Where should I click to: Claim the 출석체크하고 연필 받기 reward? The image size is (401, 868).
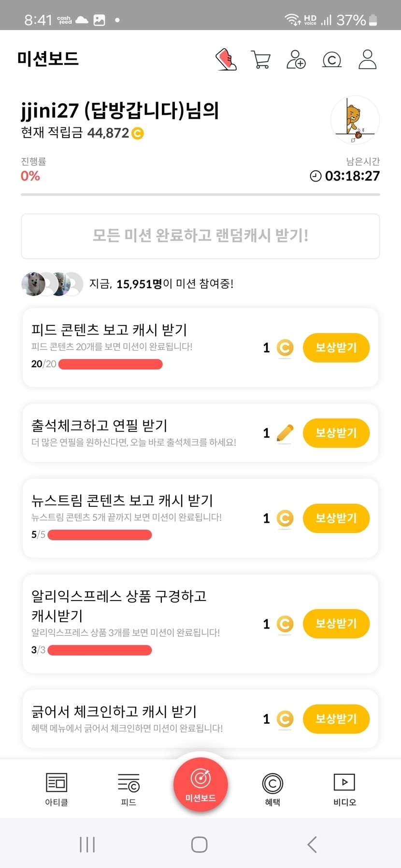336,433
